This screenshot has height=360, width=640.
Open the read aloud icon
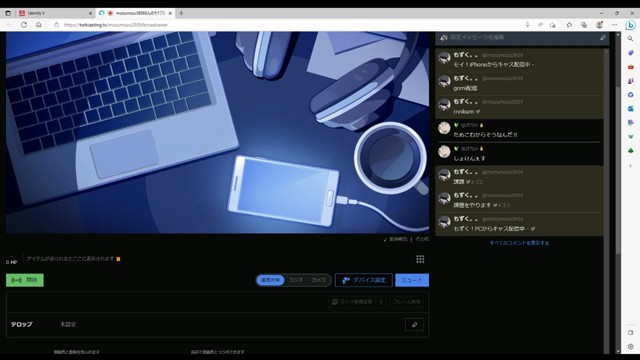(540, 25)
